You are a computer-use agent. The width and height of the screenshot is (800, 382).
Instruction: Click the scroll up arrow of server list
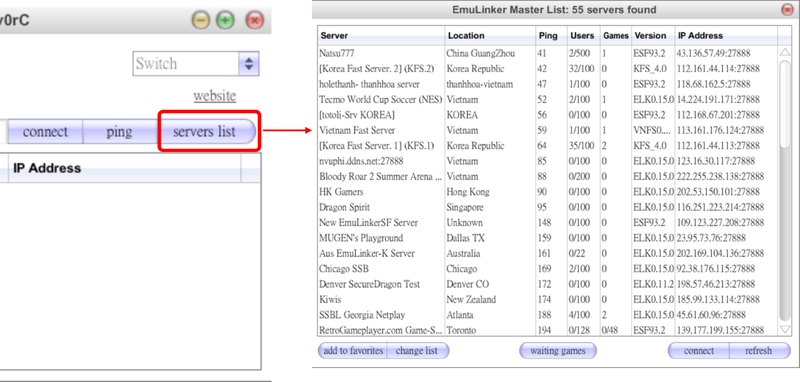point(785,52)
